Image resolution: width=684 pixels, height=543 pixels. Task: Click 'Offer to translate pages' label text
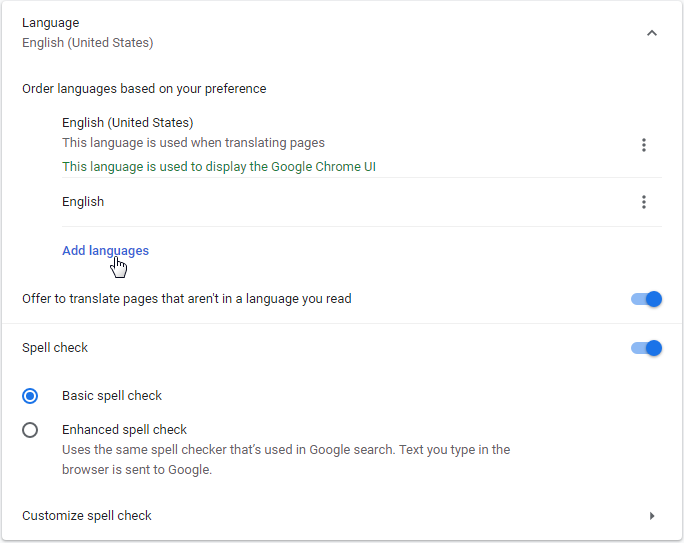187,299
